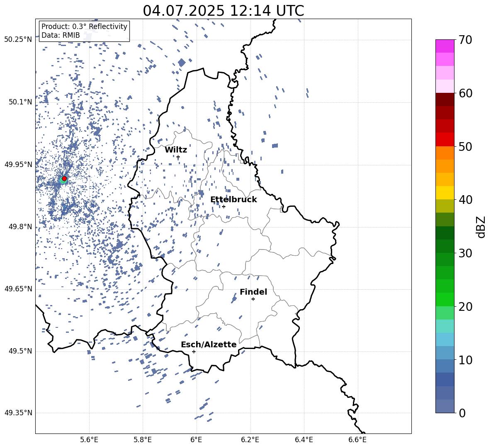Image resolution: width=491 pixels, height=448 pixels.
Task: Click the 60 tick label on colorbar
Action: (465, 93)
